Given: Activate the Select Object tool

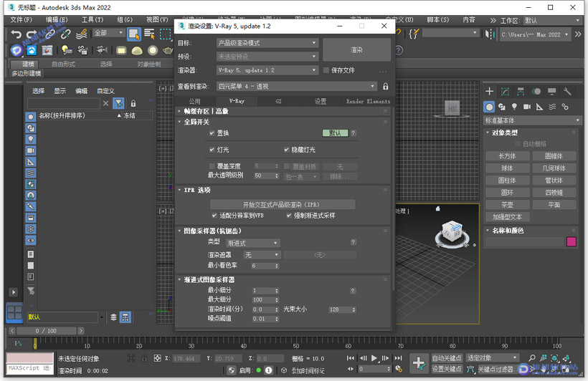Looking at the screenshot, I should [134, 34].
